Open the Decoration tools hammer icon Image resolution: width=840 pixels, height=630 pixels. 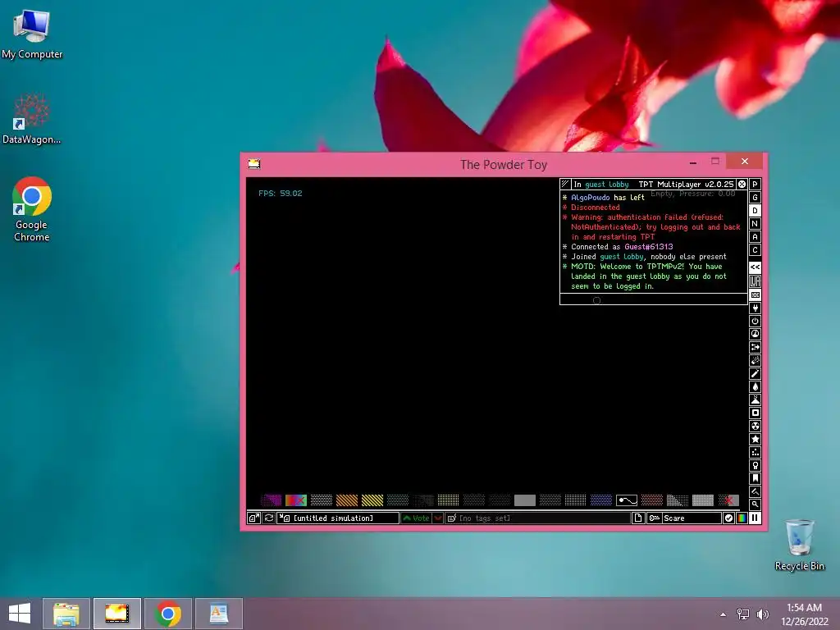pyautogui.click(x=755, y=491)
